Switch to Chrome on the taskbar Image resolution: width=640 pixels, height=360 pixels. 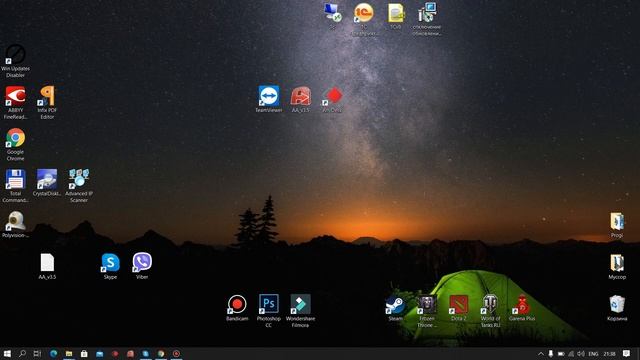(x=161, y=354)
